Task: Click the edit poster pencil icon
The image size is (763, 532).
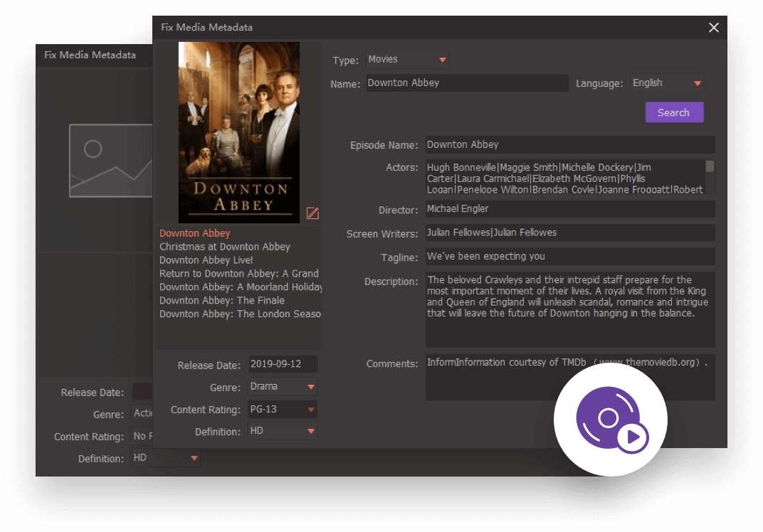Action: (x=312, y=213)
